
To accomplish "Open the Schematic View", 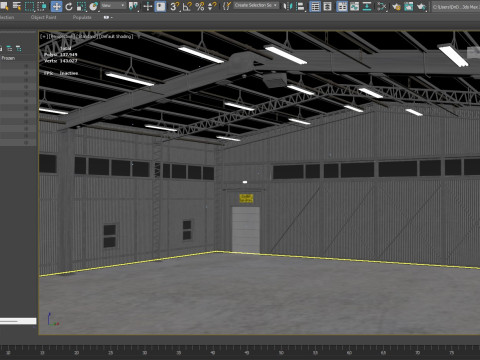I will (367, 6).
